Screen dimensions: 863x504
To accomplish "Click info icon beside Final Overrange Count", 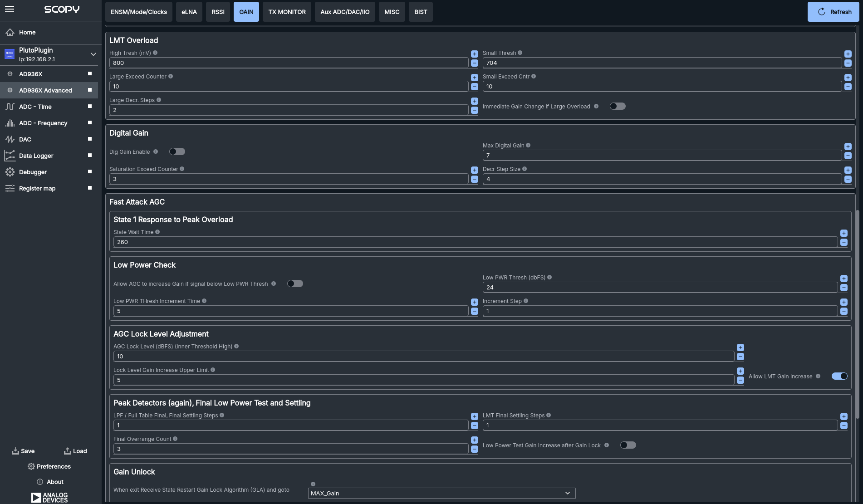I will click(x=175, y=439).
